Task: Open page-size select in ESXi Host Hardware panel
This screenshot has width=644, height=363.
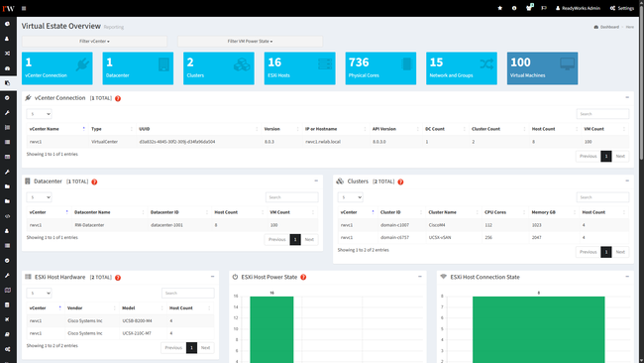Action: [x=39, y=294]
